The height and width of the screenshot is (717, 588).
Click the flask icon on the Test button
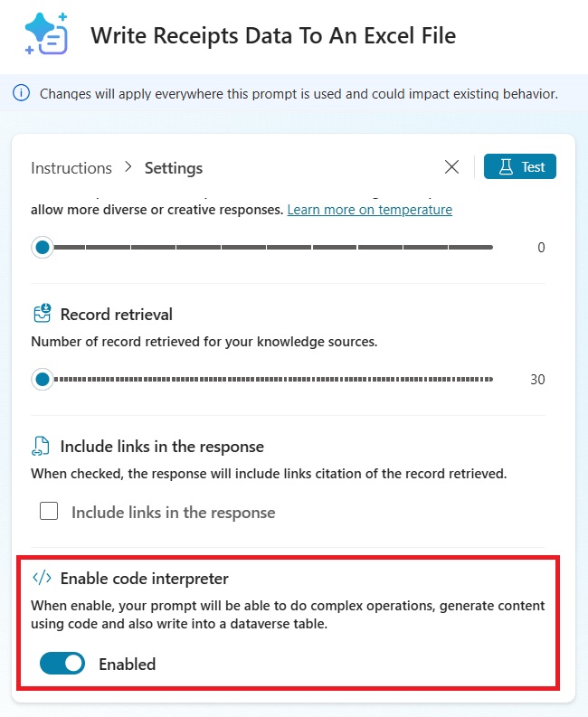[505, 167]
